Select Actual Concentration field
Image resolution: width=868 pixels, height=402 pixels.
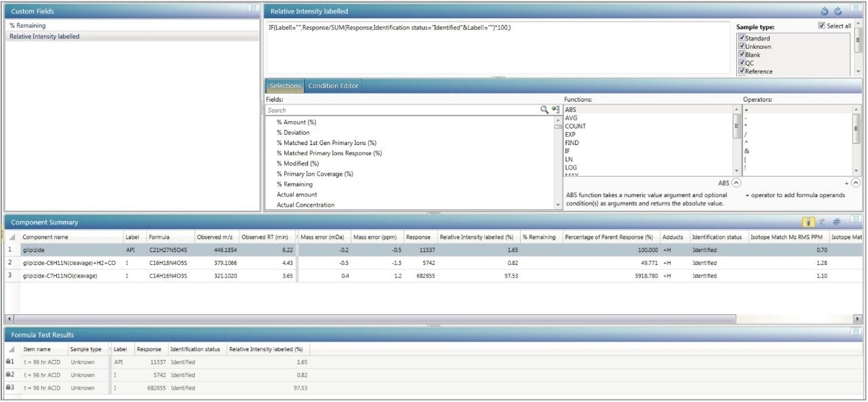tap(305, 205)
